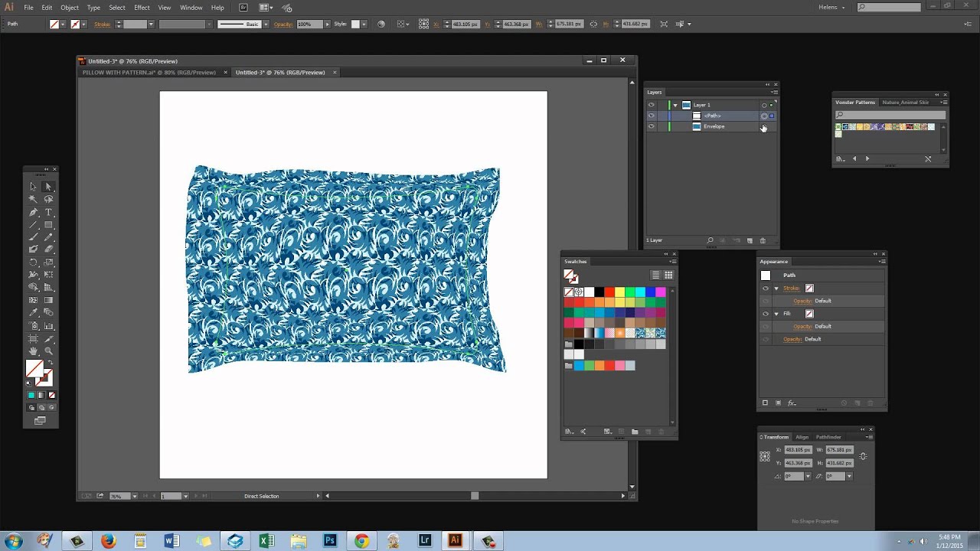The image size is (980, 551).
Task: Switch Swatches panel to thumbnail view
Action: tap(668, 275)
